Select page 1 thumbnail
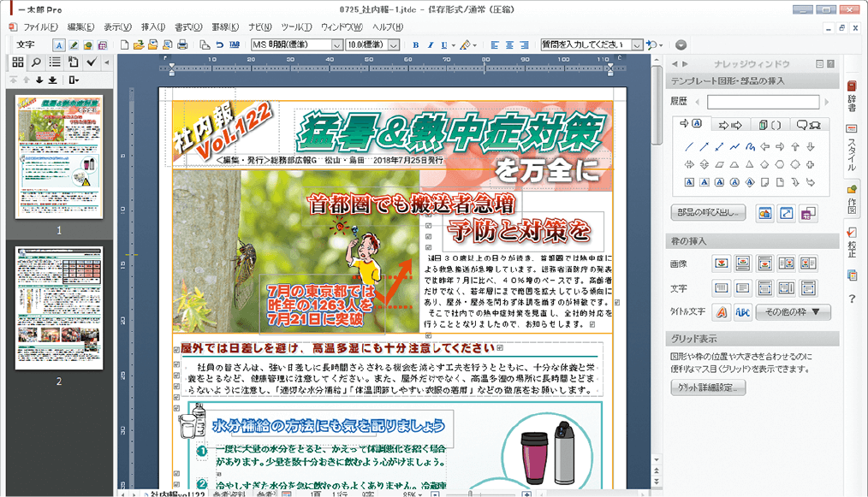 (x=59, y=157)
